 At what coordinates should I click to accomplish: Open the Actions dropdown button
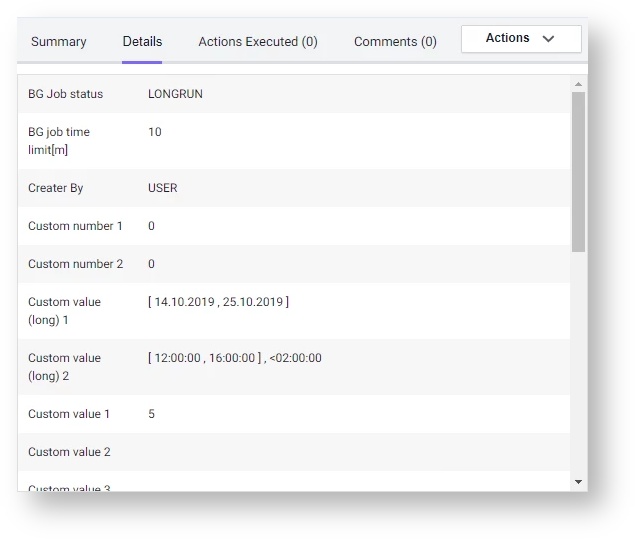tap(521, 39)
